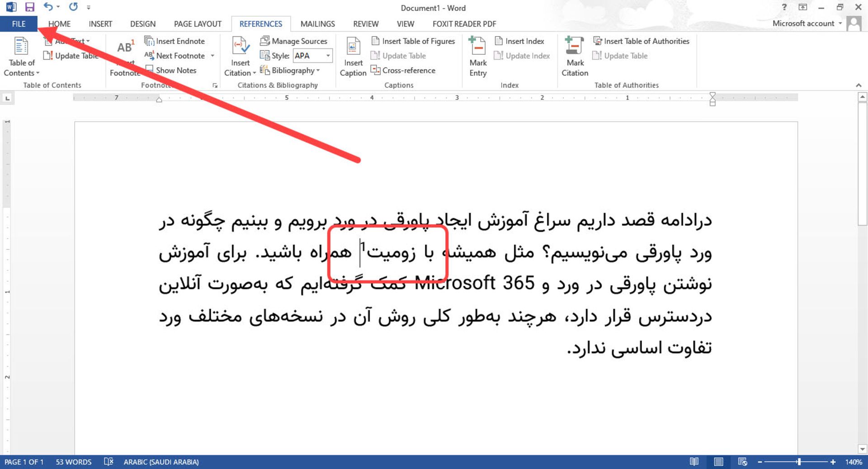Screen dimensions: 868x469
Task: Click Update Index in the Index group
Action: (x=522, y=56)
